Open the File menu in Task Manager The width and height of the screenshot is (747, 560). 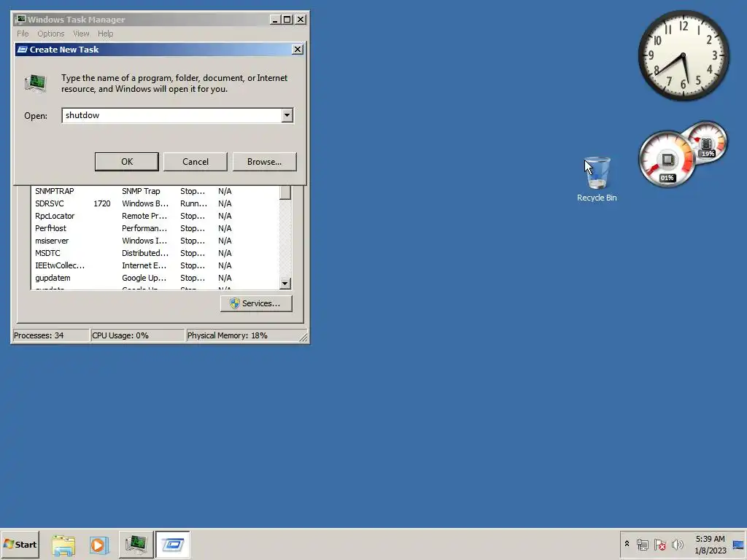(23, 34)
